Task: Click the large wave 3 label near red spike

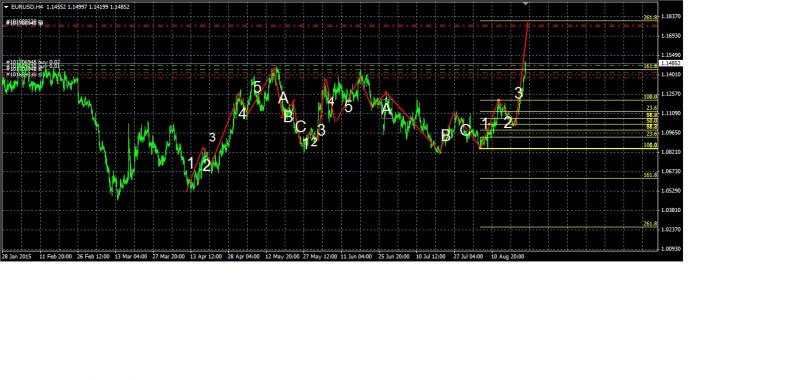Action: pos(518,93)
